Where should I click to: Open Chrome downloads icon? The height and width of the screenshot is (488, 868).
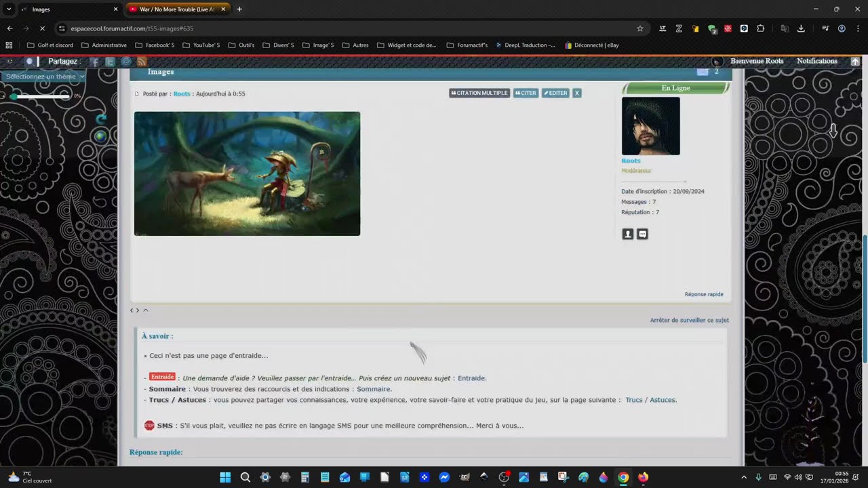(x=801, y=28)
